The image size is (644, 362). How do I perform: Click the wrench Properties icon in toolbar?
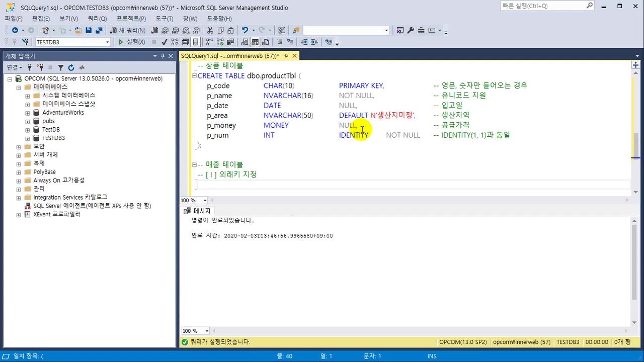coord(411,30)
